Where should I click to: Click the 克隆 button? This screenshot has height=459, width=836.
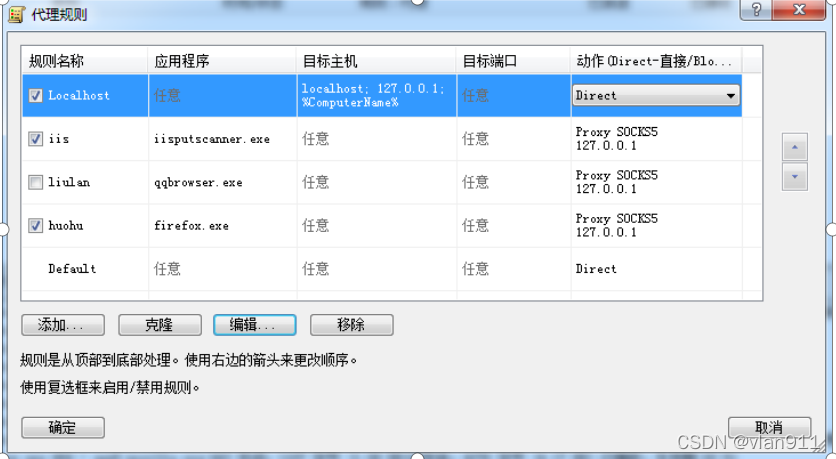[160, 325]
